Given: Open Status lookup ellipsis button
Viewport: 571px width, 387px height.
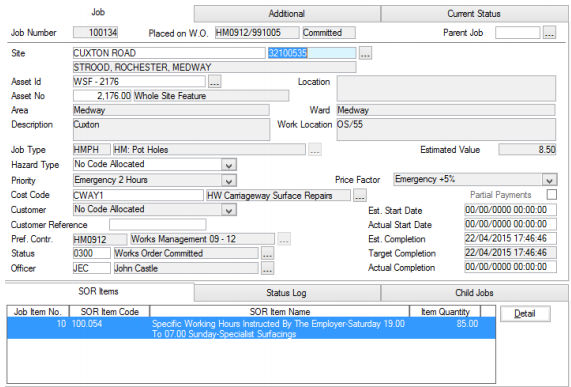Looking at the screenshot, I should click(x=268, y=253).
